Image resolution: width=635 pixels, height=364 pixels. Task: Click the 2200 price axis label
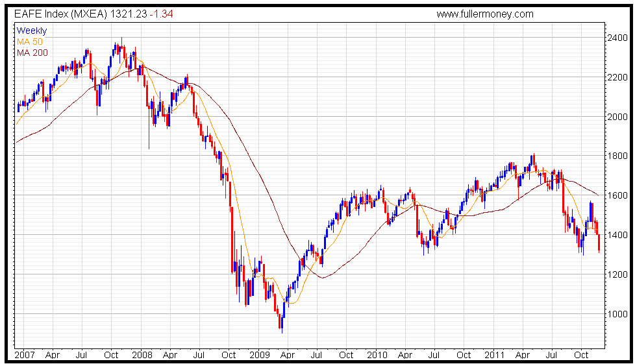click(617, 77)
